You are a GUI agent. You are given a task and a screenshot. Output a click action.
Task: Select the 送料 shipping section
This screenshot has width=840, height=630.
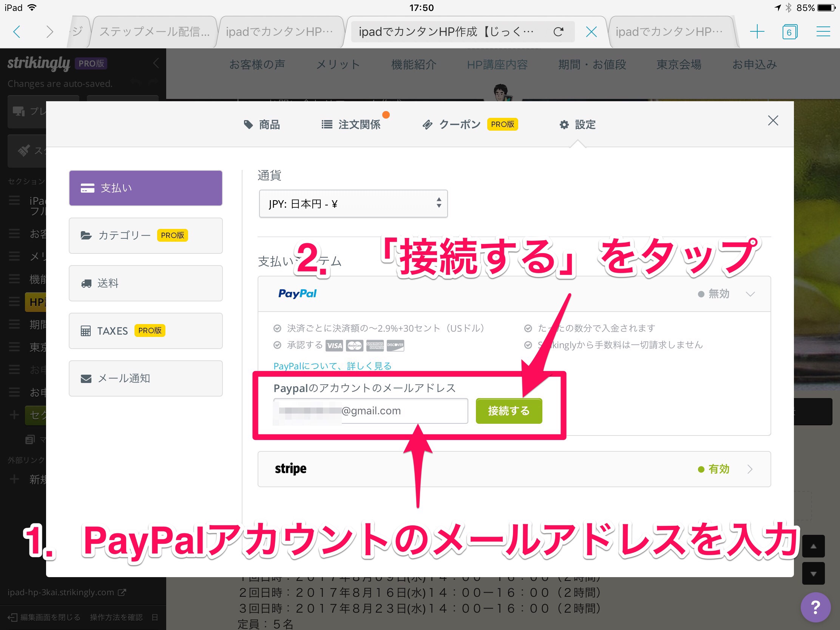click(146, 283)
